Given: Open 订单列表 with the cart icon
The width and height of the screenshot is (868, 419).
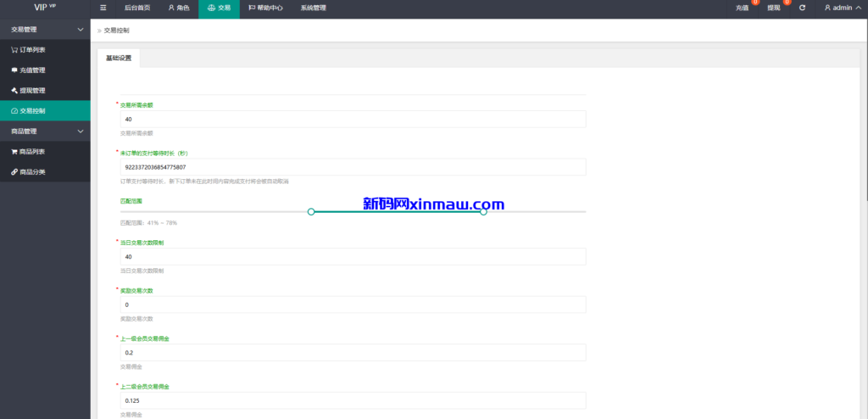Looking at the screenshot, I should click(33, 50).
